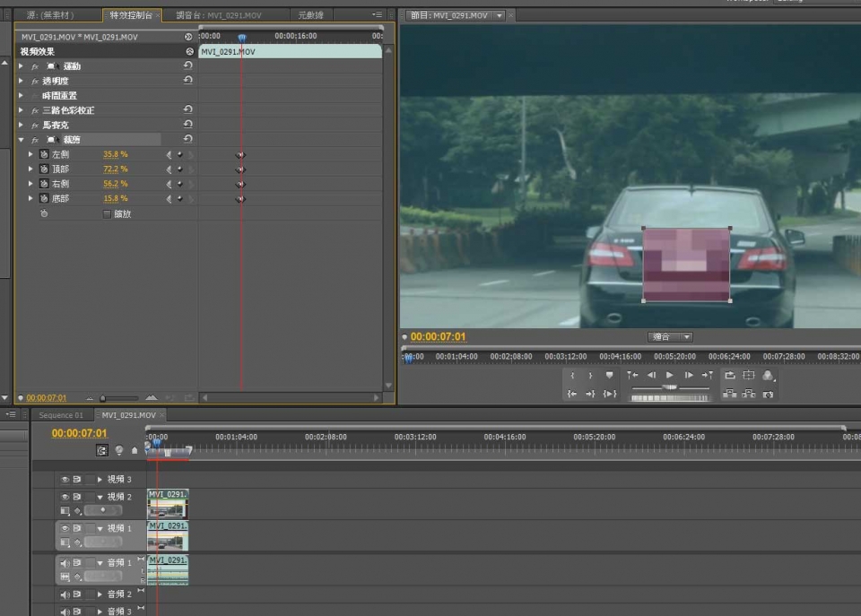Expand the 馬賽克 effect
The width and height of the screenshot is (861, 616).
[x=21, y=126]
